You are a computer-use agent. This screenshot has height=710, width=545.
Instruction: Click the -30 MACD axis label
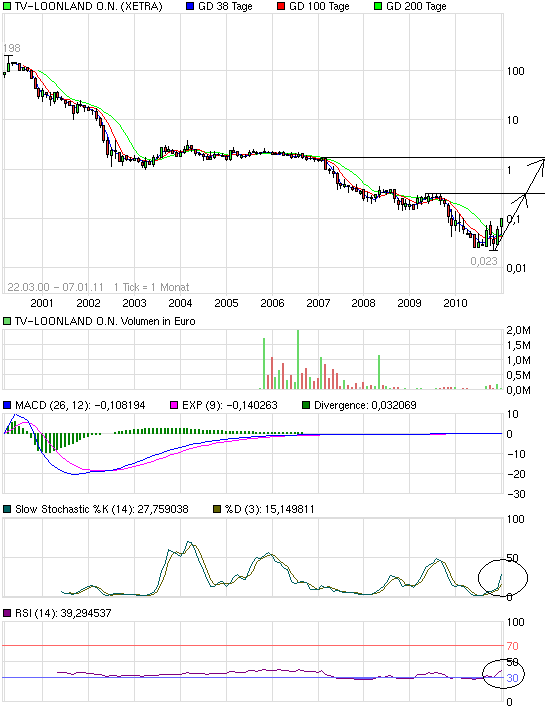point(516,494)
